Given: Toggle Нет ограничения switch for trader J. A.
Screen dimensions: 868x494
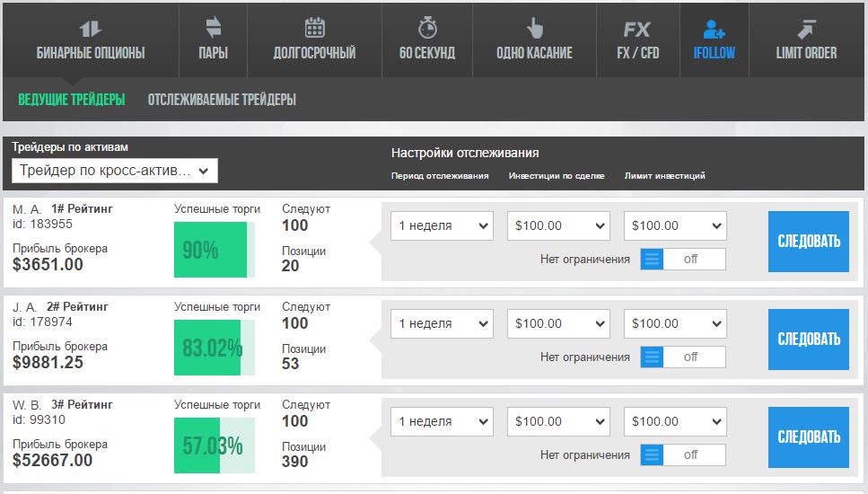Looking at the screenshot, I should pyautogui.click(x=683, y=357).
